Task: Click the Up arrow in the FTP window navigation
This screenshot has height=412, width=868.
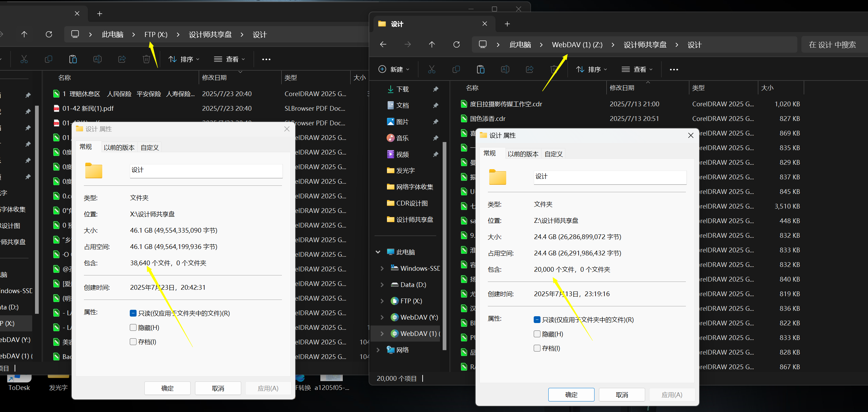Action: 24,34
